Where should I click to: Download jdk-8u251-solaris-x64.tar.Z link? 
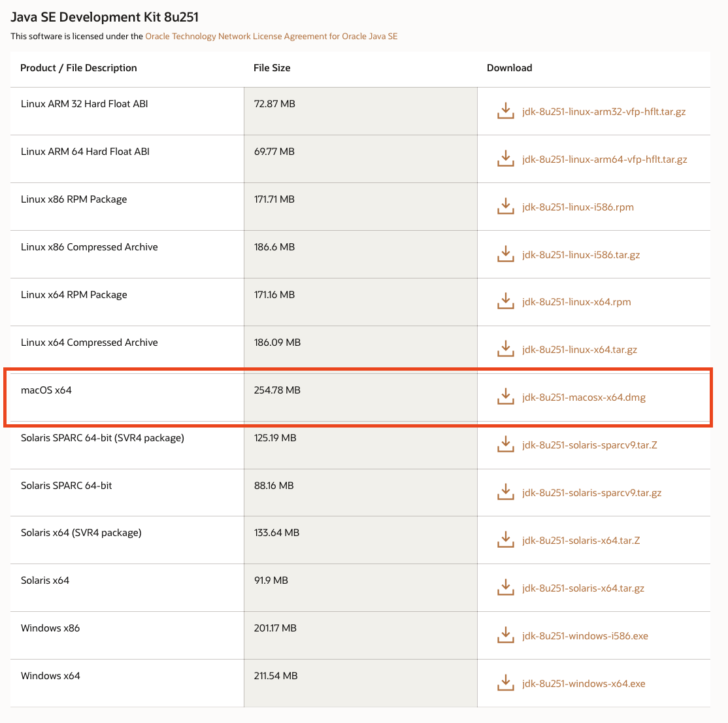[x=581, y=541]
